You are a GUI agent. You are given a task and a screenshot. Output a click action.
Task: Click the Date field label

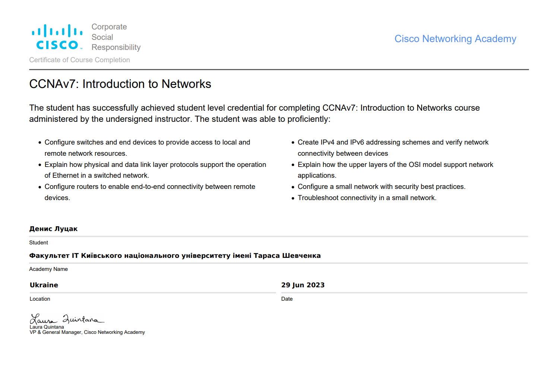tap(287, 299)
